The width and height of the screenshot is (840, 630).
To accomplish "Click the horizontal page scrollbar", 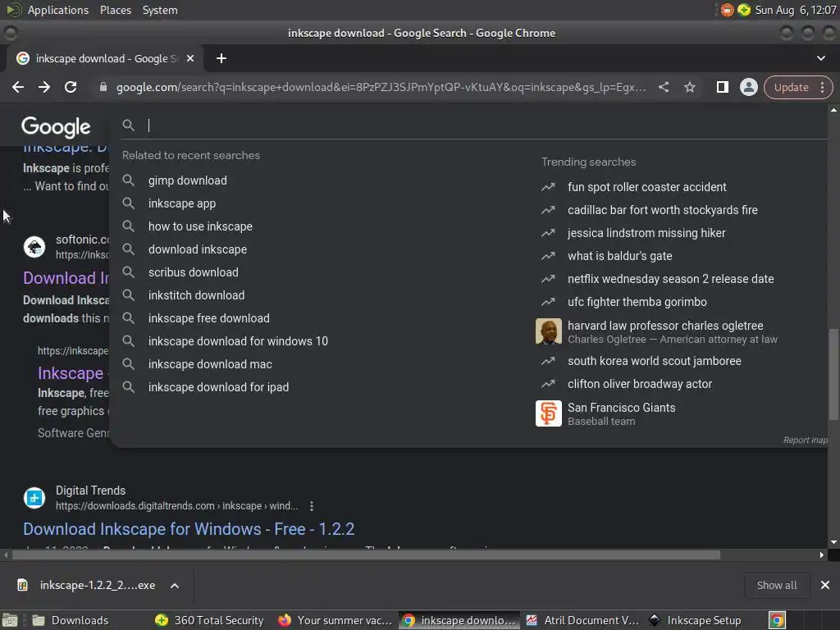I will tap(367, 555).
